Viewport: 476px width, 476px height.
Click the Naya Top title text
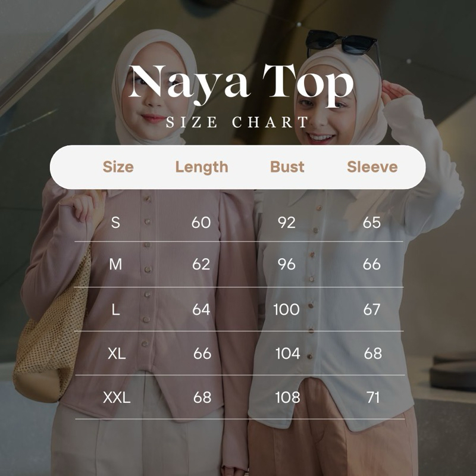(242, 84)
